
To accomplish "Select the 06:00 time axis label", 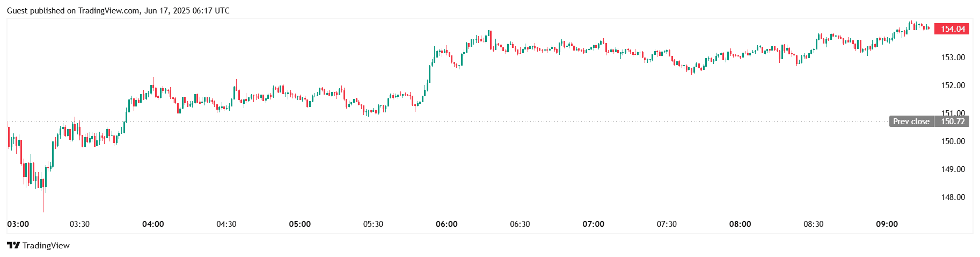I will [447, 224].
